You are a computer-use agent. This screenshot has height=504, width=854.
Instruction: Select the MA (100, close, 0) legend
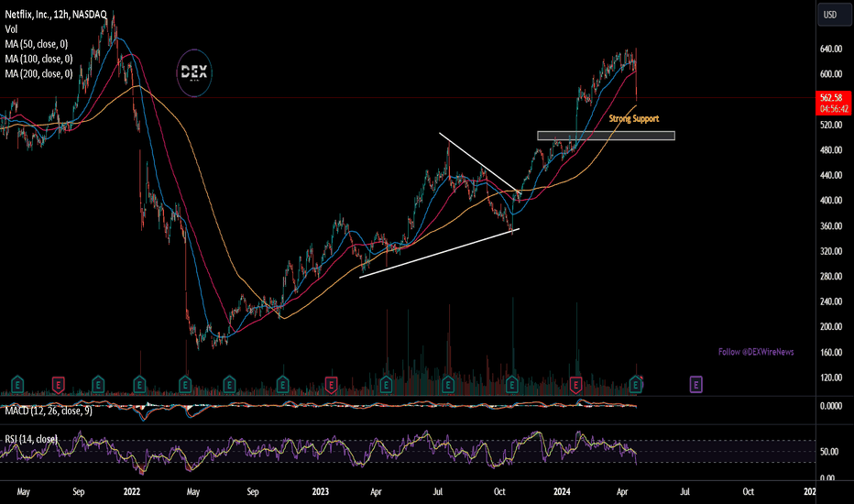38,59
